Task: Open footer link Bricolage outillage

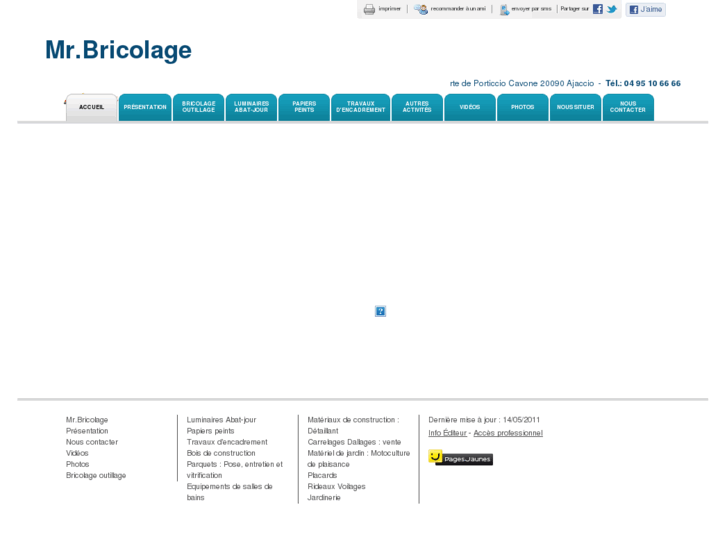Action: [x=96, y=475]
